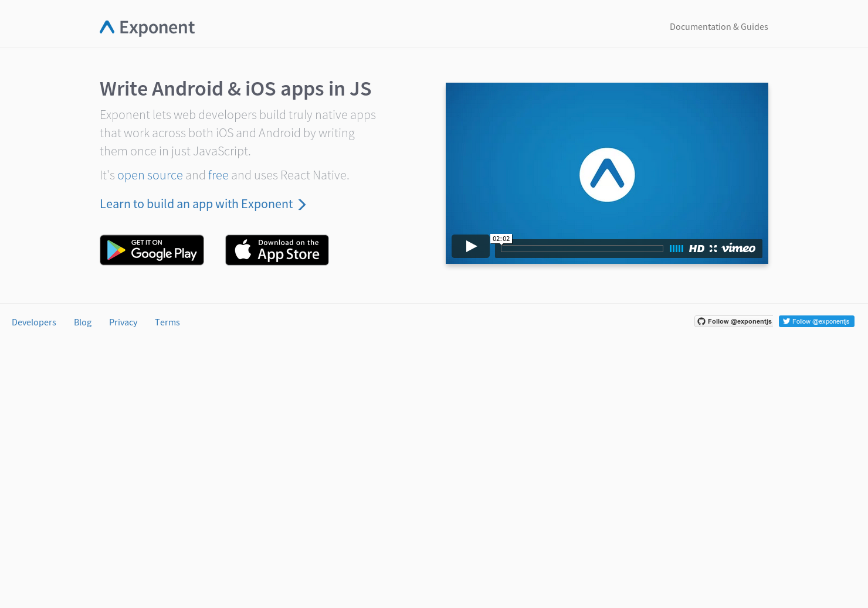Click the Exponent logo in video thumbnail
868x608 pixels.
pos(607,175)
